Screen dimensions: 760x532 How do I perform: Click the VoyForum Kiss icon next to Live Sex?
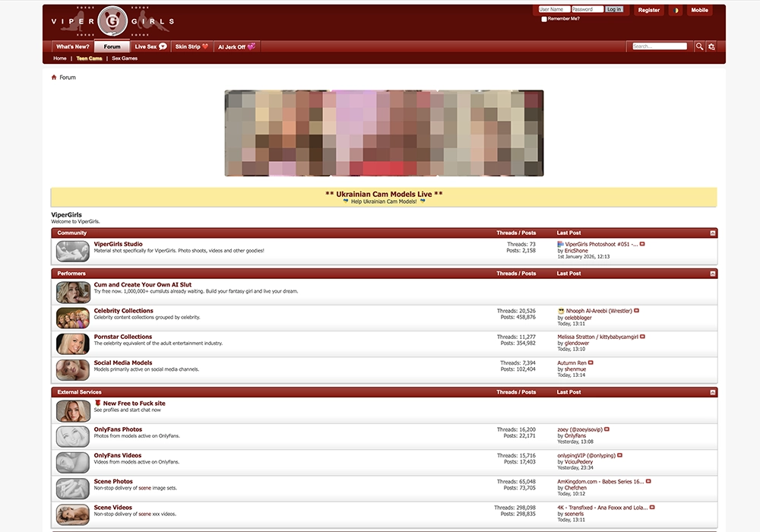[x=161, y=46]
